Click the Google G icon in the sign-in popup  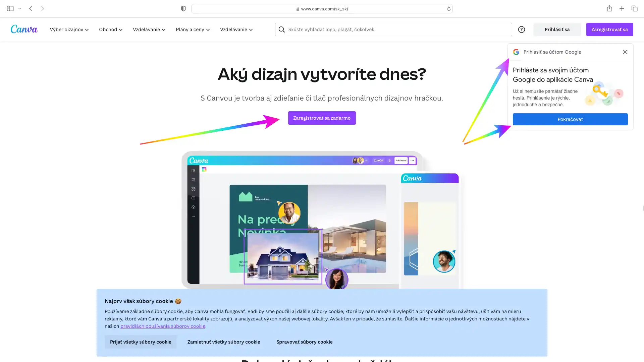[x=516, y=52]
